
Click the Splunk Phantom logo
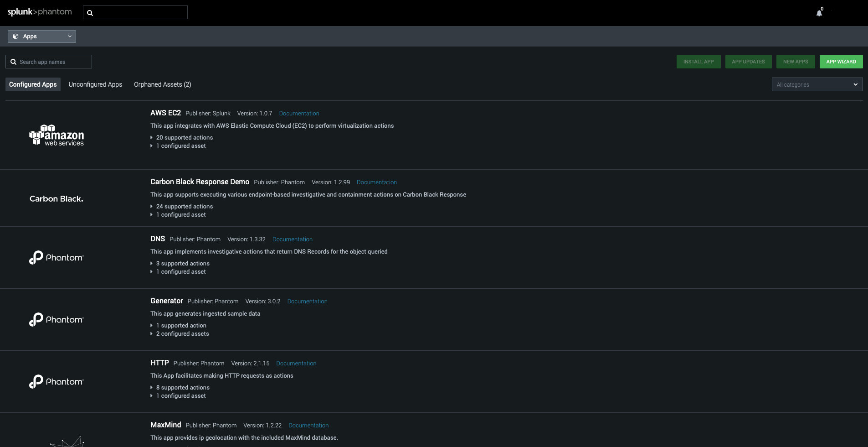[x=40, y=12]
